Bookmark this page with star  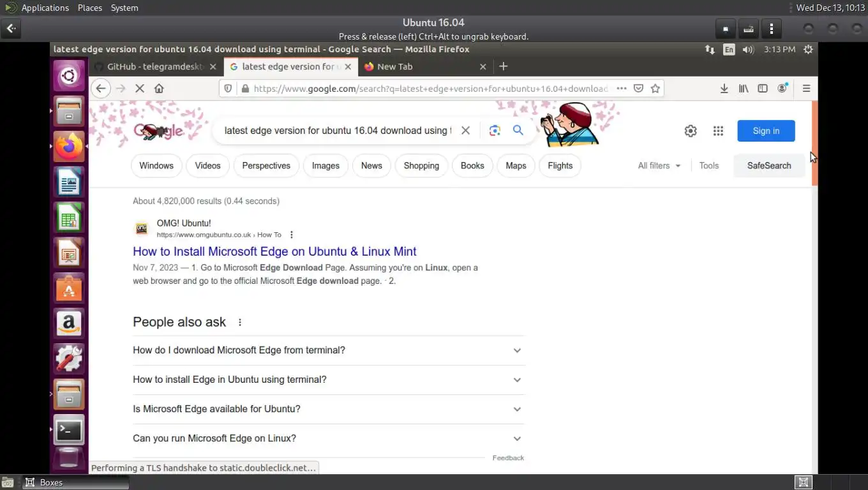pyautogui.click(x=655, y=89)
